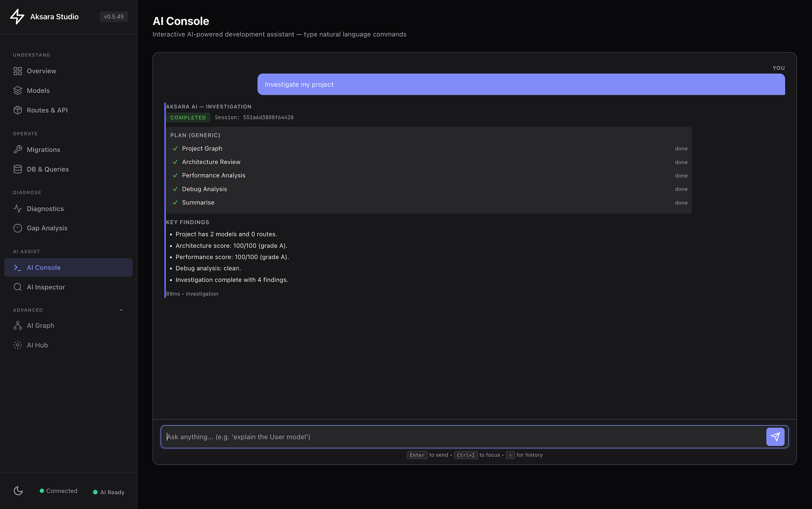Click the Gap Analysis alert circle icon
The image size is (812, 509).
click(17, 228)
